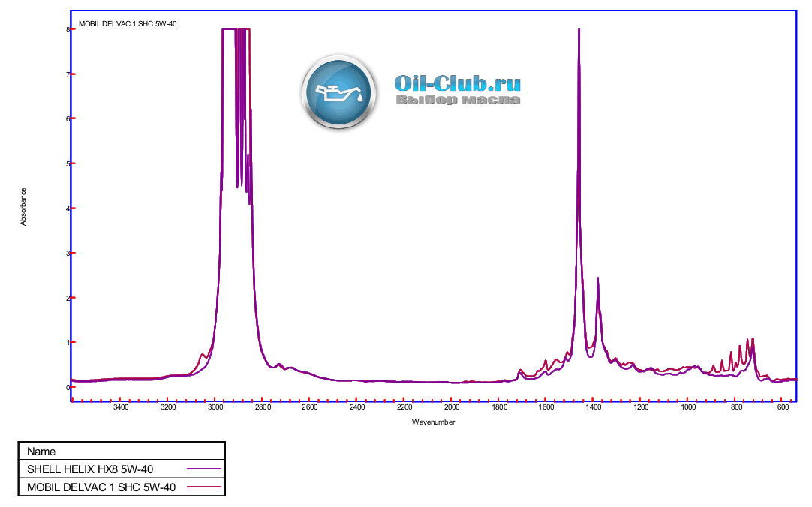The image size is (812, 507).
Task: Click the crimson shoulder peak near 3050 wavenumber
Action: 203,355
